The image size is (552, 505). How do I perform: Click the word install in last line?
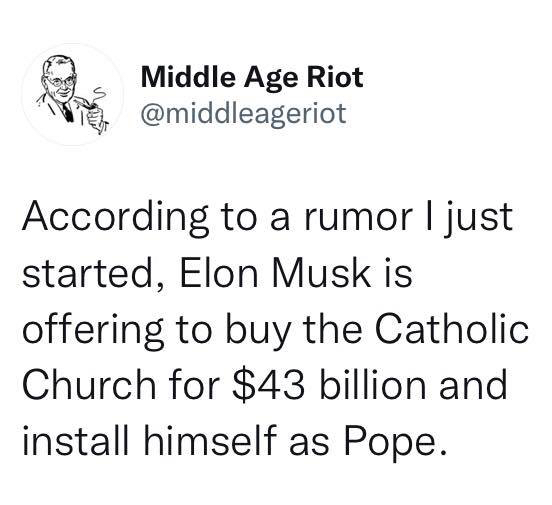(x=75, y=440)
